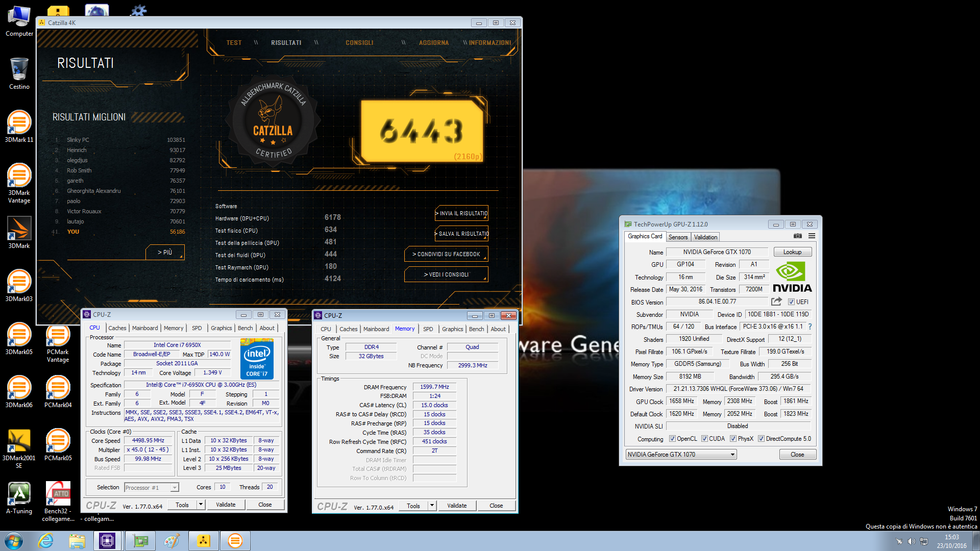Open the Cestino recycle bin icon
This screenshot has height=551, width=980.
click(19, 74)
